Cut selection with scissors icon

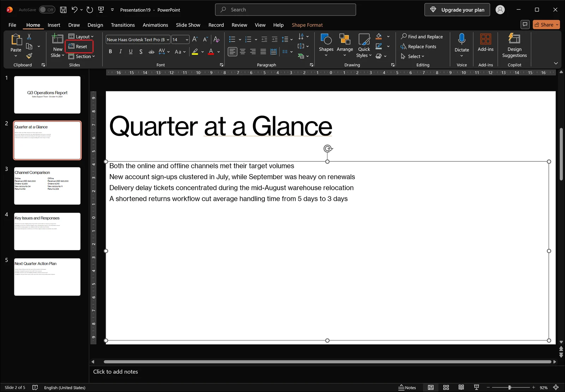[x=29, y=36]
